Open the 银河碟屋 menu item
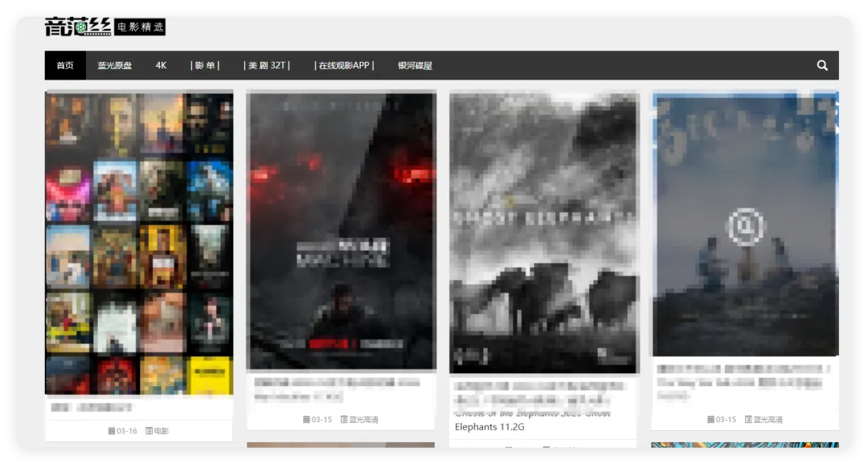Screen dimensions: 868x464 [x=415, y=65]
